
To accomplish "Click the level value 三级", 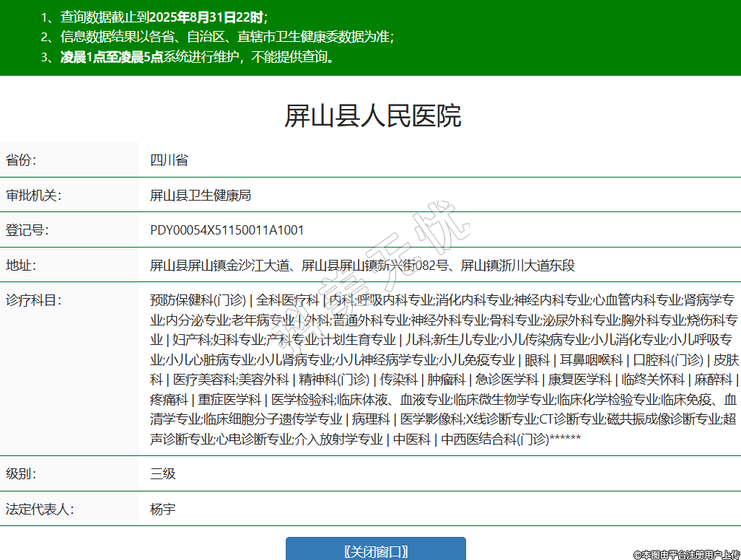I will click(162, 474).
